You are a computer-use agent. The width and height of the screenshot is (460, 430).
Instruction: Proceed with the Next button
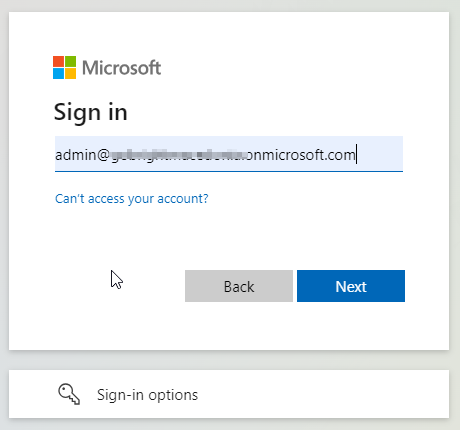tap(351, 286)
